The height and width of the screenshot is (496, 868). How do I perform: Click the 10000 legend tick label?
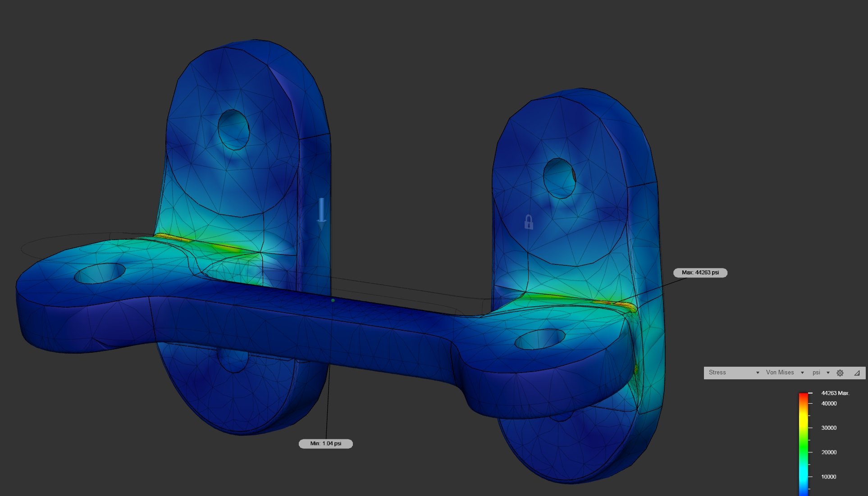828,477
